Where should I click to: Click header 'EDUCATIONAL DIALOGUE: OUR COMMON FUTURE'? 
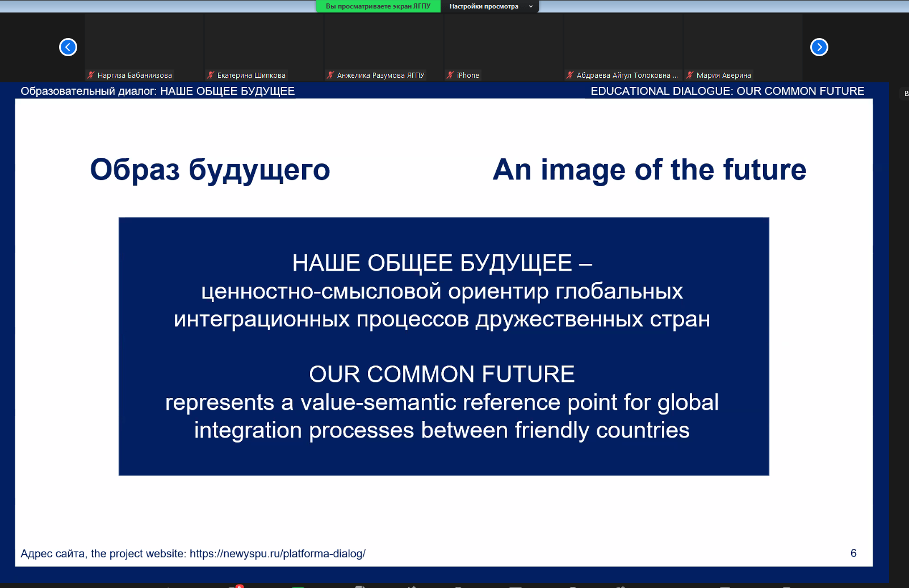click(727, 91)
